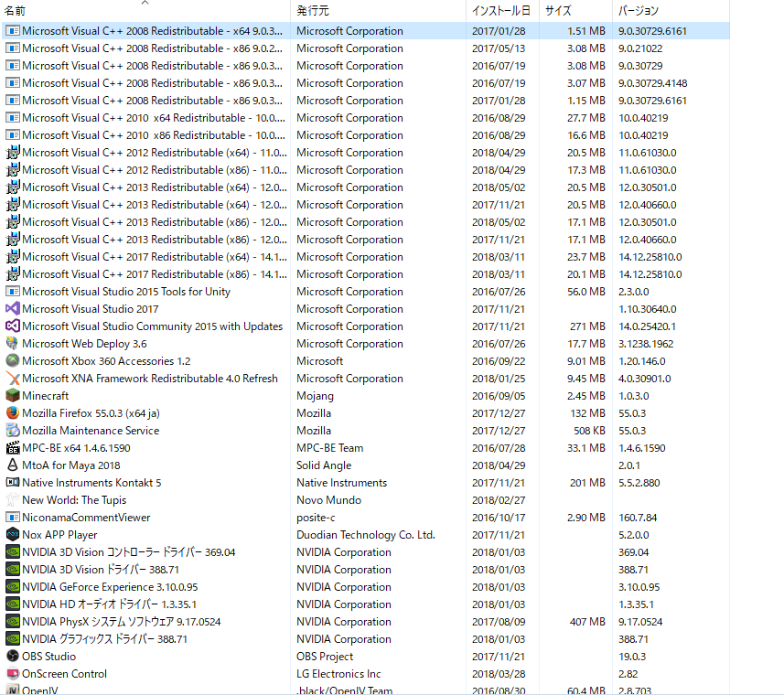Click version 1.10.30640.0
Viewport: 784px width, 695px height.
(648, 309)
